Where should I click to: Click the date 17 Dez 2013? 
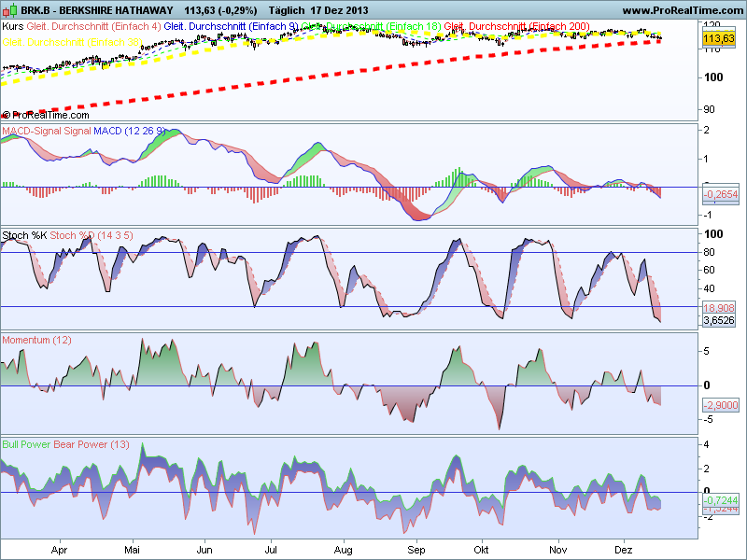click(x=339, y=10)
